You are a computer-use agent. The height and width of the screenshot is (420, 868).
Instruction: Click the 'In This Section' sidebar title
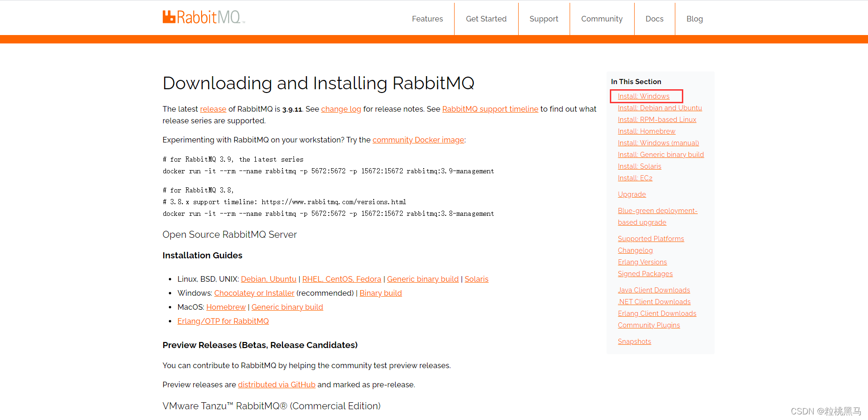636,82
